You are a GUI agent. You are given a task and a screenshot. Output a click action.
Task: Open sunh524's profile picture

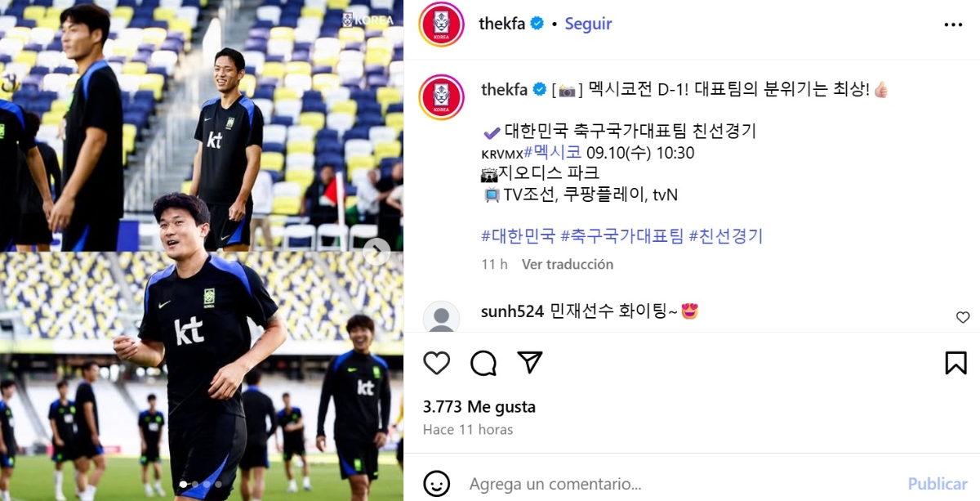tap(442, 317)
